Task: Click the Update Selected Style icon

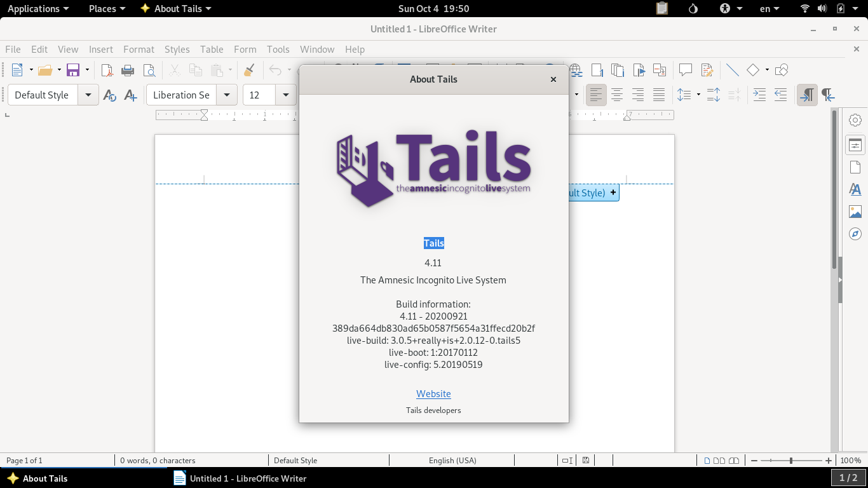Action: pos(109,95)
